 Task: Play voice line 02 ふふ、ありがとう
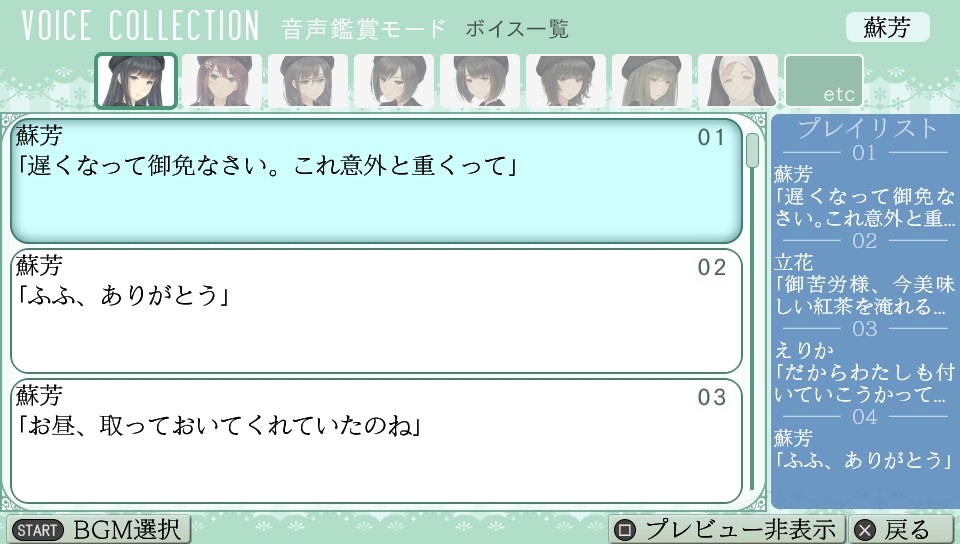(377, 311)
